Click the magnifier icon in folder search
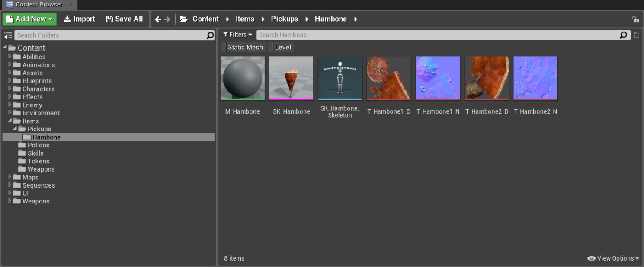This screenshot has height=267, width=644. point(210,35)
